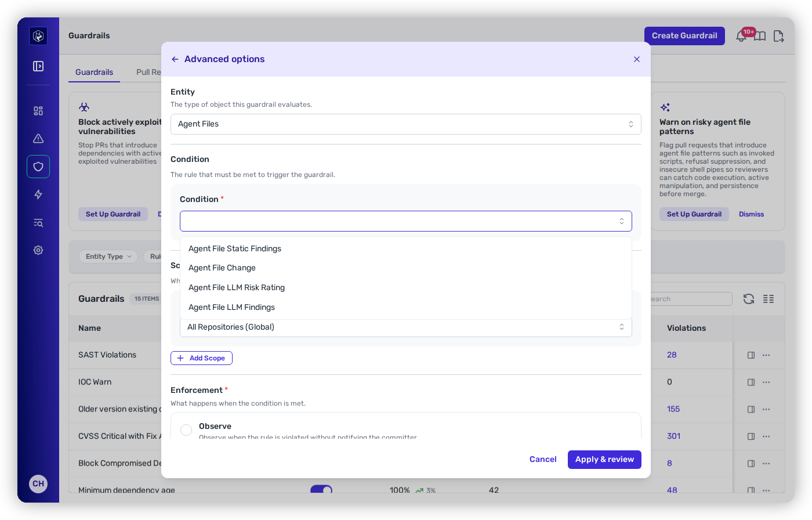Screen dimensions: 812x520
Task: Click the Guardrails search field
Action: 687,299
